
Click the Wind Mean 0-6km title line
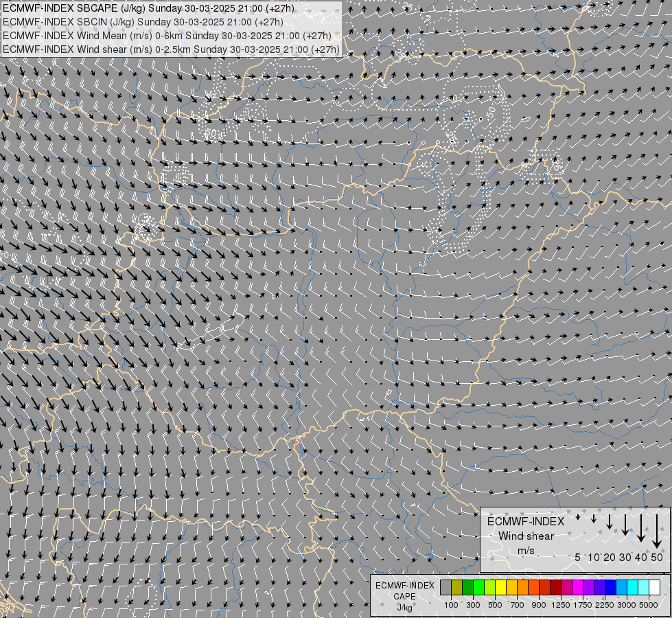167,36
